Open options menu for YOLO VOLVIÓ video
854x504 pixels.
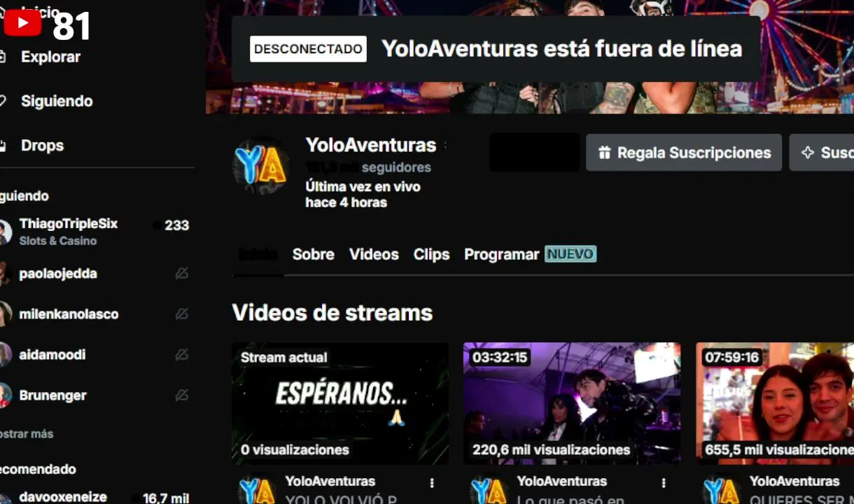(x=432, y=483)
